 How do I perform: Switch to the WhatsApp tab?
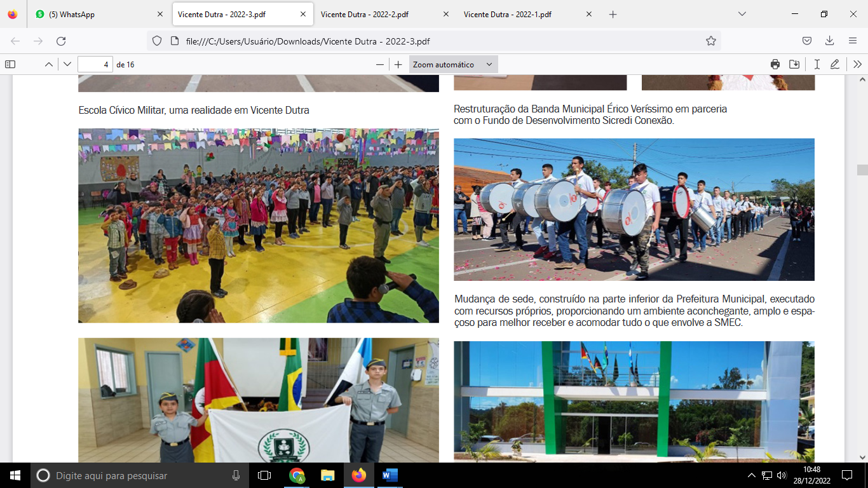tap(100, 14)
